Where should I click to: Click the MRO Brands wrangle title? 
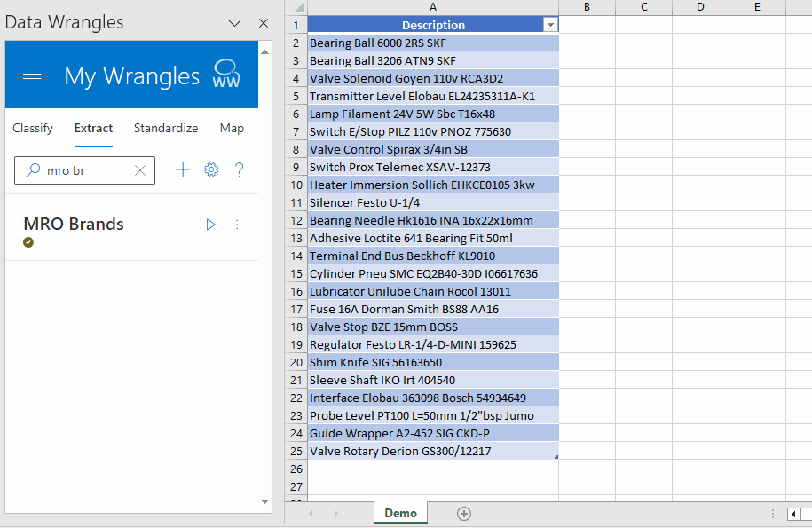[x=74, y=225]
